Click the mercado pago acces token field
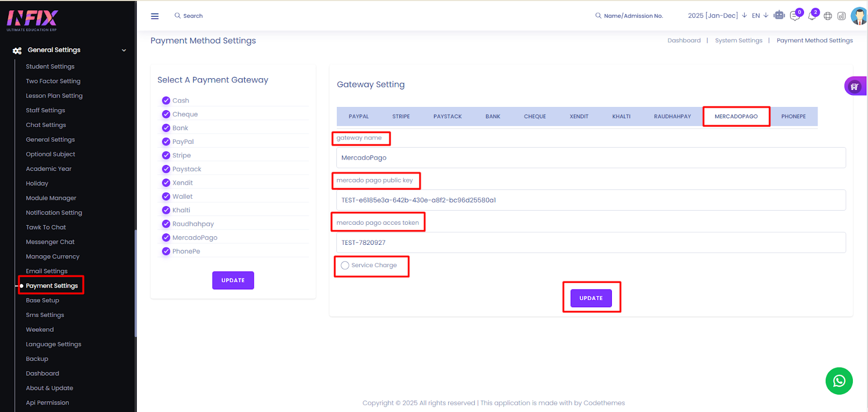This screenshot has height=412, width=868. [x=591, y=243]
